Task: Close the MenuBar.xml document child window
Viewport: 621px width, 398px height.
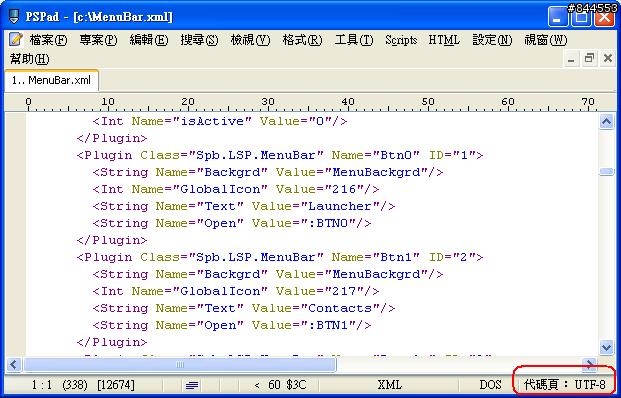Action: tap(608, 59)
